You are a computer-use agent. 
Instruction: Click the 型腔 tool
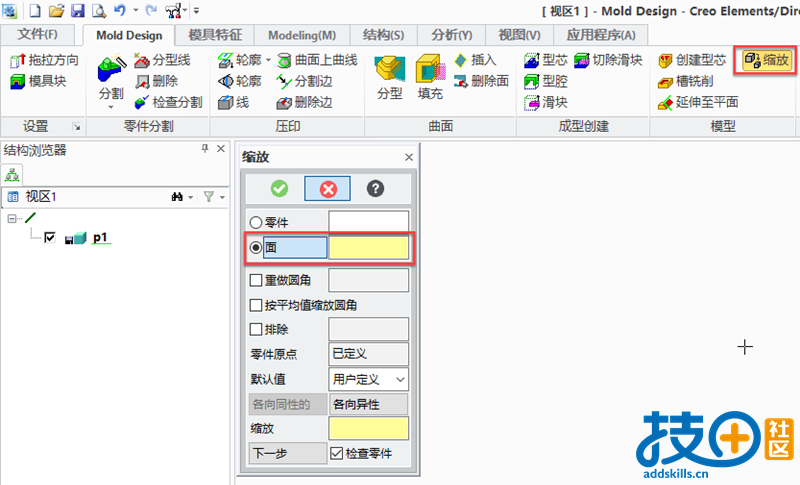pyautogui.click(x=545, y=81)
